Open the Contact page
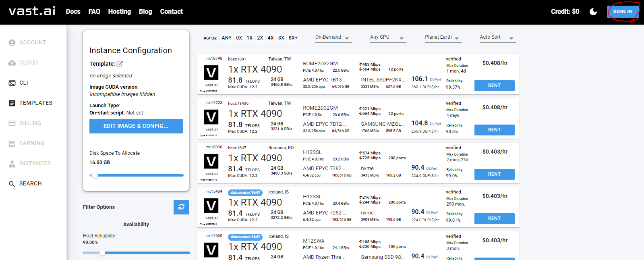 pos(171,11)
